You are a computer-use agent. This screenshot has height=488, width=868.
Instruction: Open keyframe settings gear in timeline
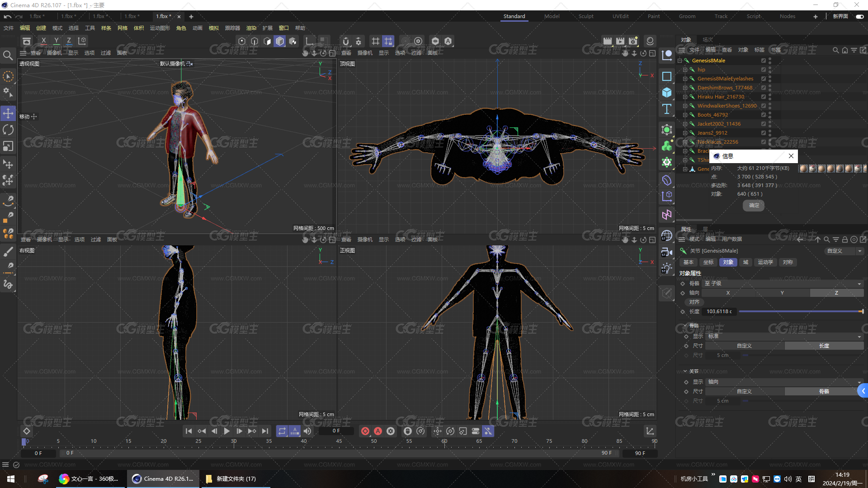391,431
